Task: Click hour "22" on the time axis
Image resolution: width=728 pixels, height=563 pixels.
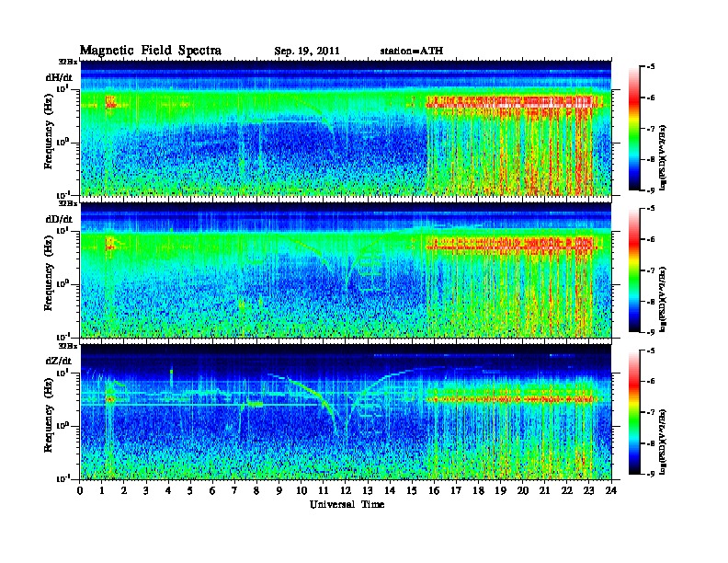Action: pyautogui.click(x=567, y=491)
